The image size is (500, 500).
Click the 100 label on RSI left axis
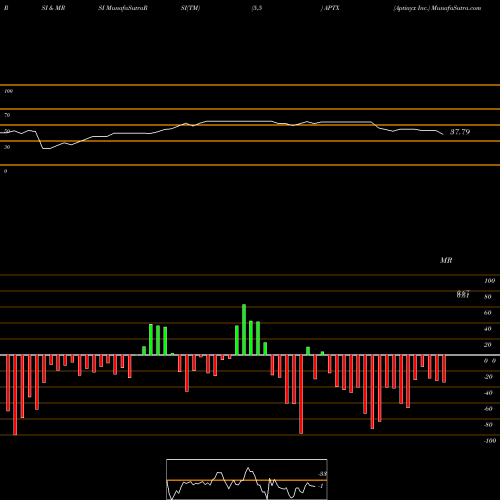(x=8, y=91)
